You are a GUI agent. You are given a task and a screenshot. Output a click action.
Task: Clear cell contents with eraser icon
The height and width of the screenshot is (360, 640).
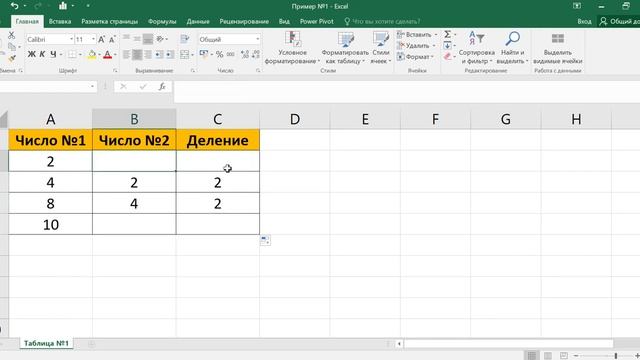[448, 56]
